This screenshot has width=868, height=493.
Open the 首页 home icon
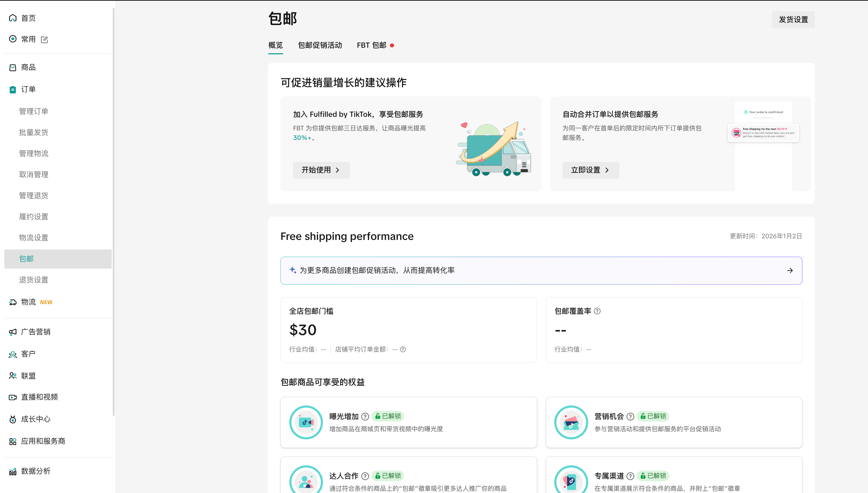click(13, 18)
